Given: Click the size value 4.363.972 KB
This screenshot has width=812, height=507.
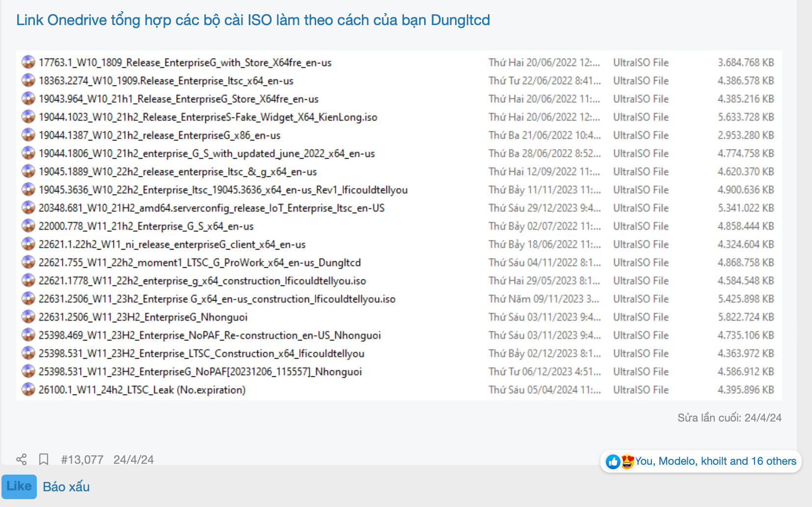Looking at the screenshot, I should point(746,353).
